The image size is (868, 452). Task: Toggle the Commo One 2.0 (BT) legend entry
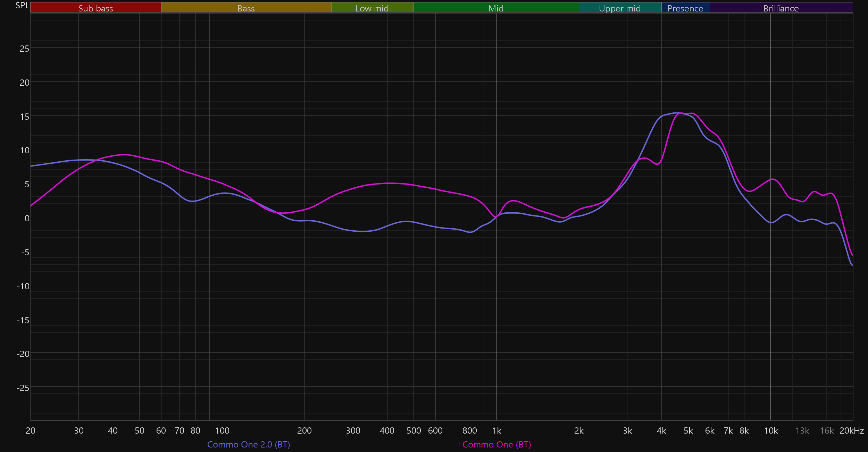[x=248, y=444]
